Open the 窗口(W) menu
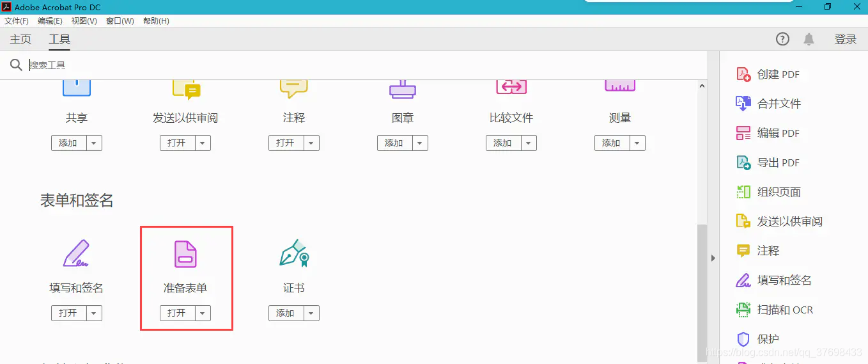The width and height of the screenshot is (868, 364). 120,21
